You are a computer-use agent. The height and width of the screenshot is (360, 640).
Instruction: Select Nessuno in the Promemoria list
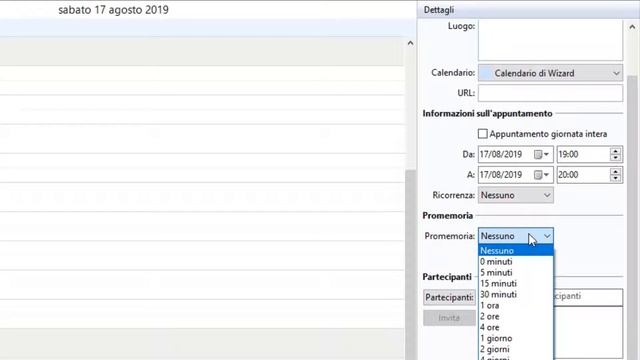[516, 251]
